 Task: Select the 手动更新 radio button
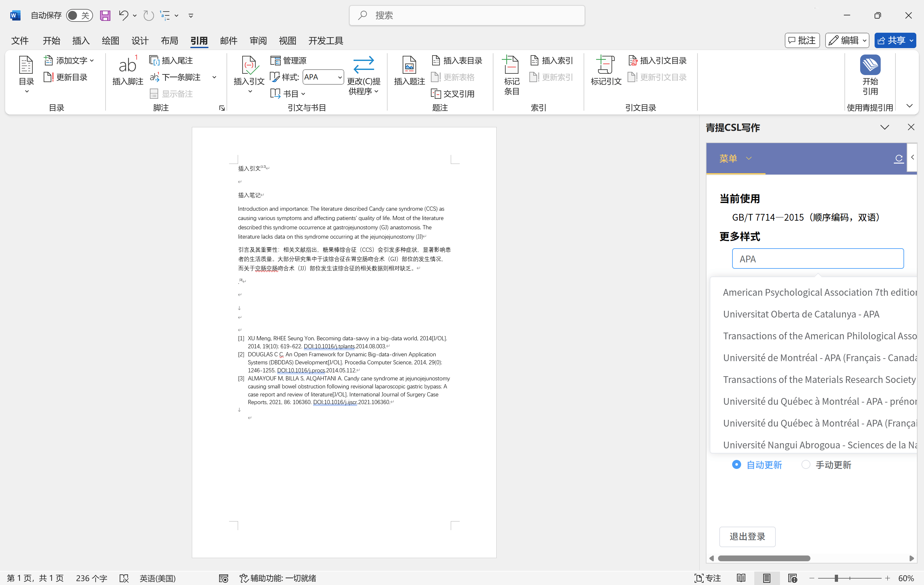[x=805, y=464]
